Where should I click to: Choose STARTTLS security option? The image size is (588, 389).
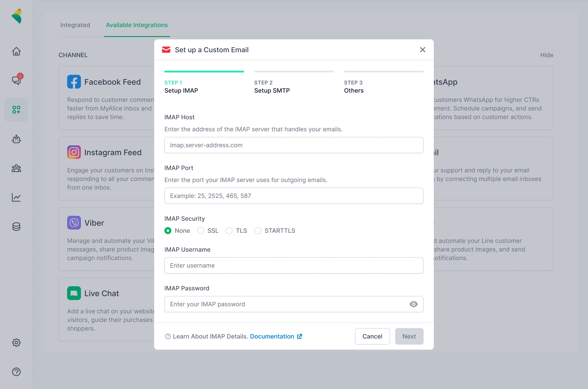coord(258,231)
